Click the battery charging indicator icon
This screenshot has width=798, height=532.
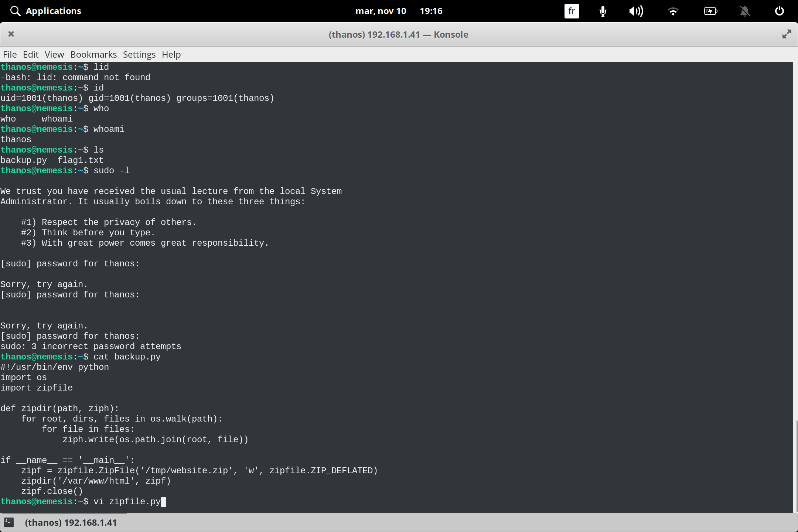pos(710,11)
